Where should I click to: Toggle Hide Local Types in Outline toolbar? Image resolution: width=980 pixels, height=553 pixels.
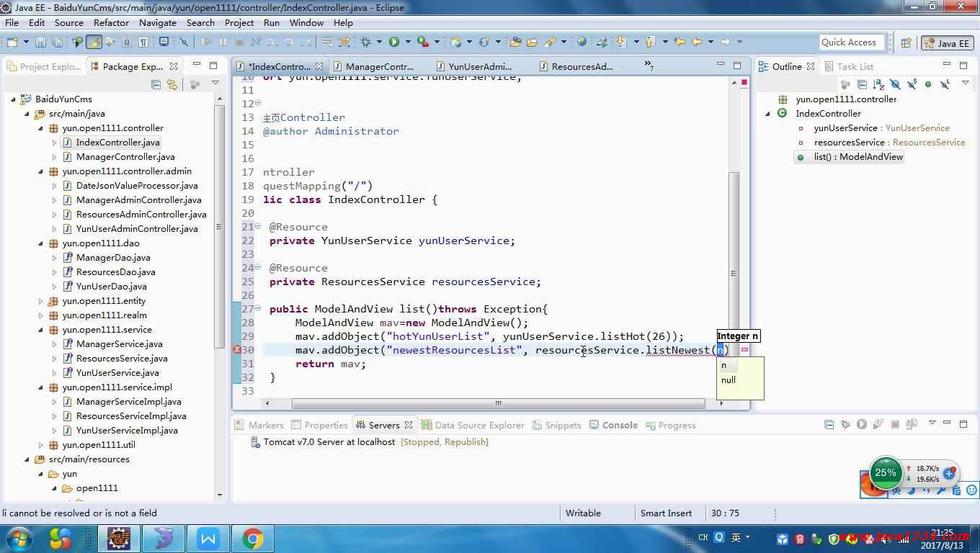[x=945, y=84]
